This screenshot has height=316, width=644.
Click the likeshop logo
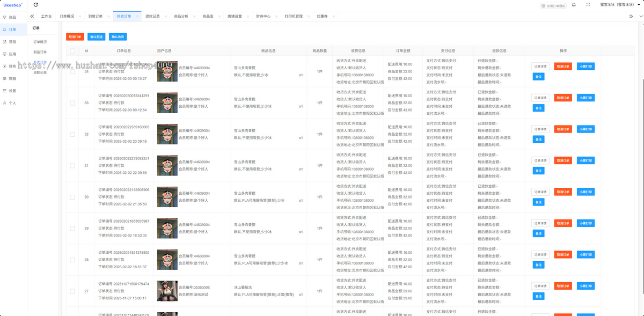[13, 4]
